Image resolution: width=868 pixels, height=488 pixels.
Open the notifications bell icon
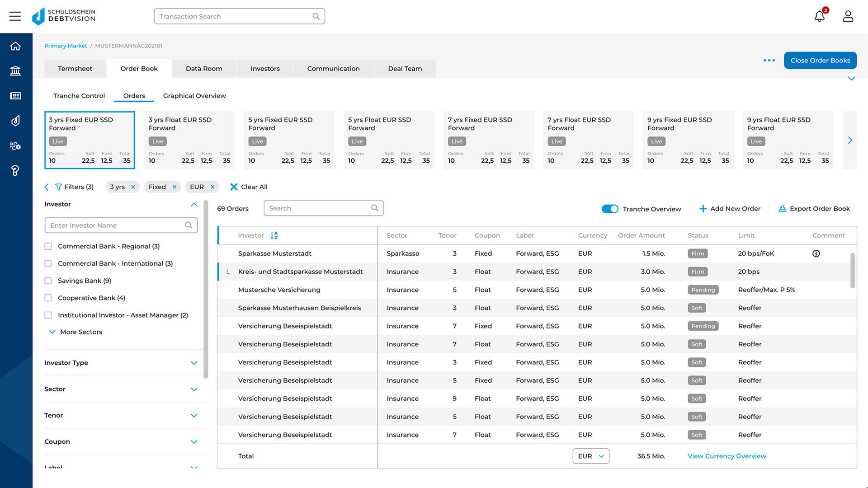click(x=819, y=17)
